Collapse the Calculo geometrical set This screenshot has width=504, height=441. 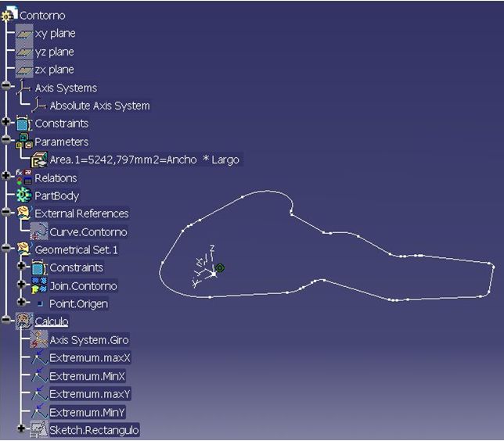[x=5, y=319]
